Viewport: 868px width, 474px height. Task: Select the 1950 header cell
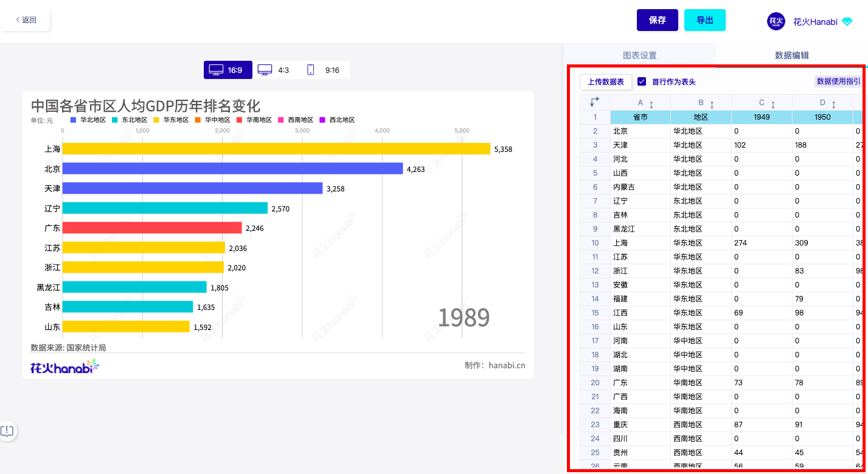(822, 117)
